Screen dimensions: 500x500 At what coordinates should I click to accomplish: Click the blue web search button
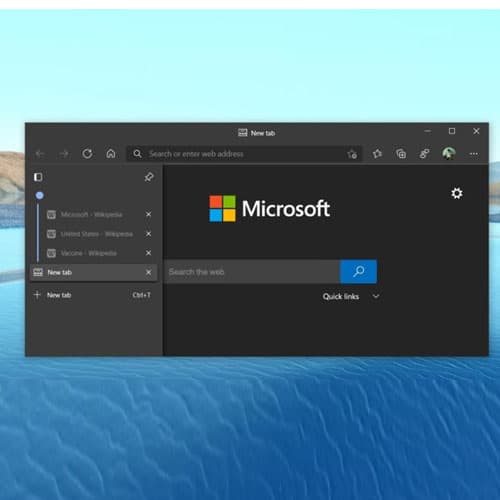click(358, 272)
